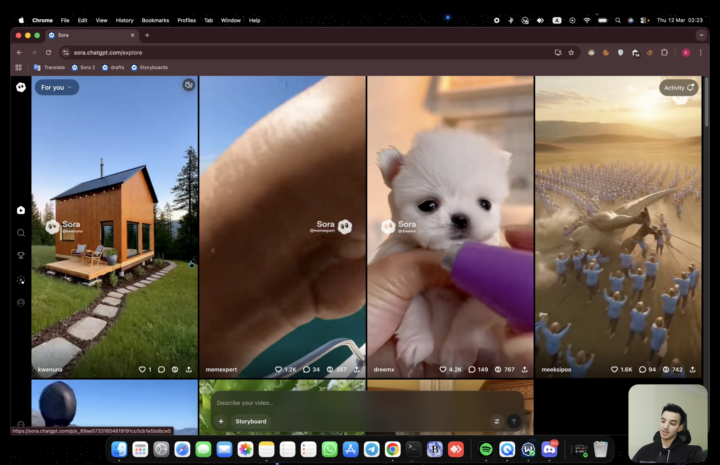Open Chrome three-dot menu

point(701,52)
